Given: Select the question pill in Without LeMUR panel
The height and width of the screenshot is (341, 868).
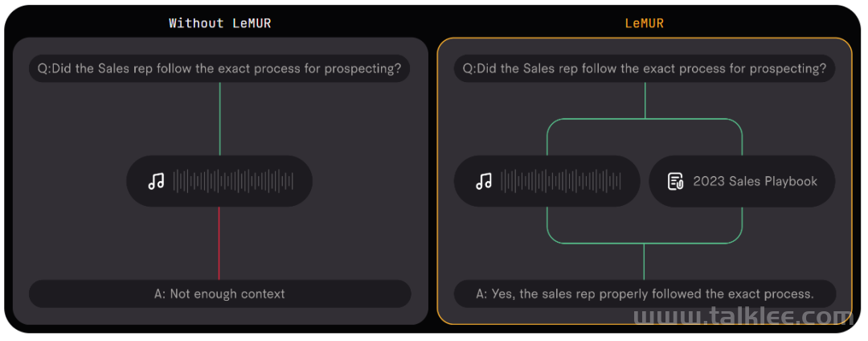Looking at the screenshot, I should [x=219, y=68].
